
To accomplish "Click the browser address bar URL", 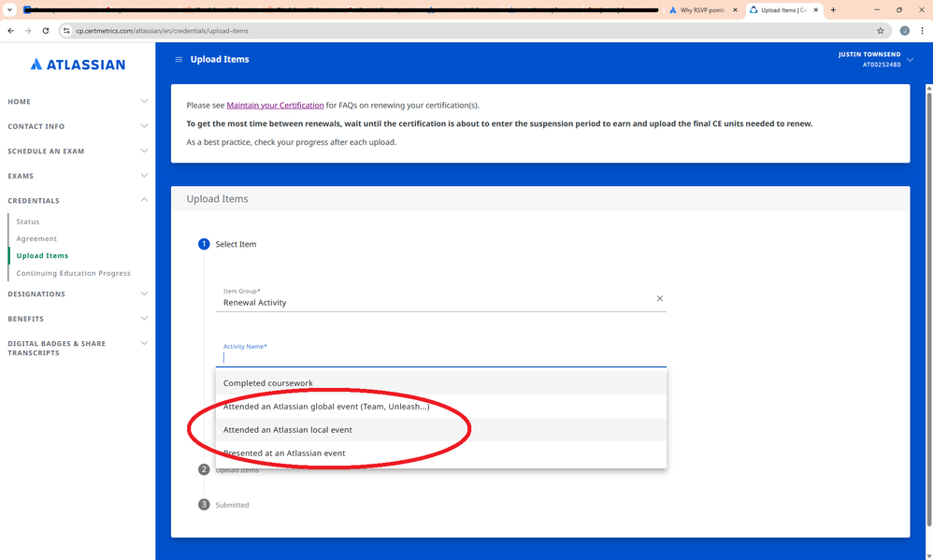I will click(163, 31).
